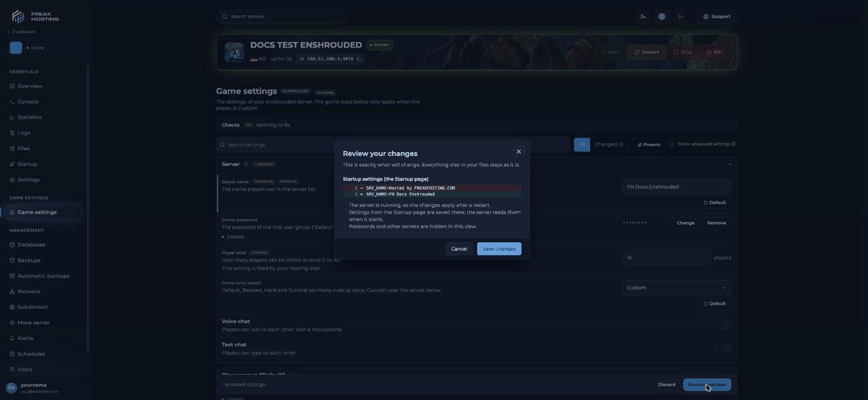Toggle the Voice chat switch
Viewport: 868px width, 400px height.
[x=723, y=325]
